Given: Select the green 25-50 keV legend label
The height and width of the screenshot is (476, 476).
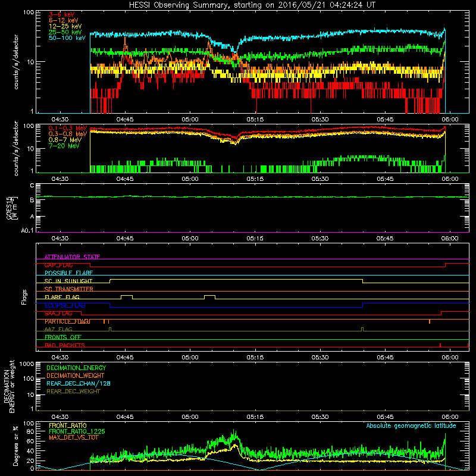Looking at the screenshot, I should [65, 32].
